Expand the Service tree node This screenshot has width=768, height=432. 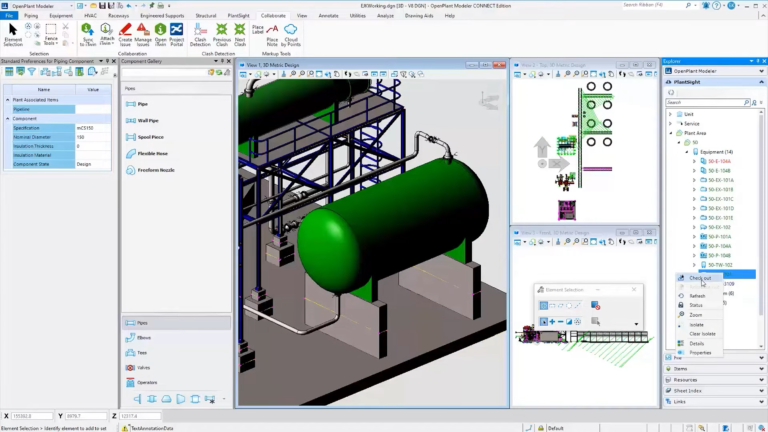671,123
